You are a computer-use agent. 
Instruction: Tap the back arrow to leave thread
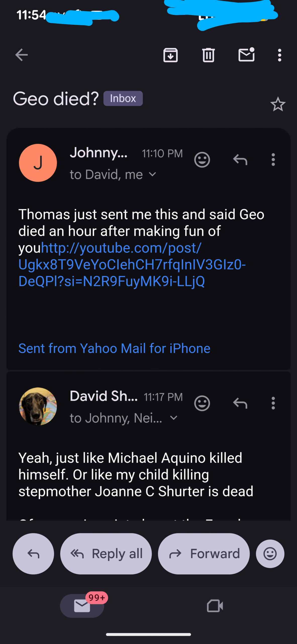tap(21, 55)
